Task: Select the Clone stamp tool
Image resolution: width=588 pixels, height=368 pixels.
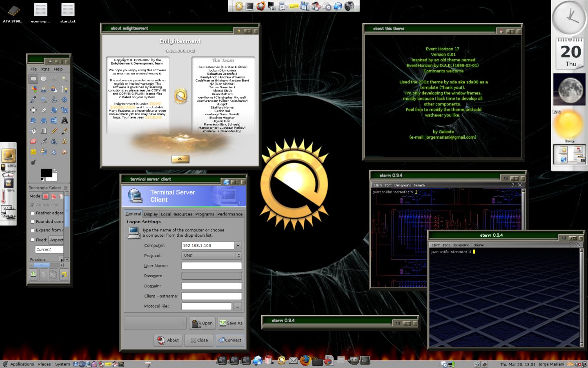Action: click(x=65, y=141)
